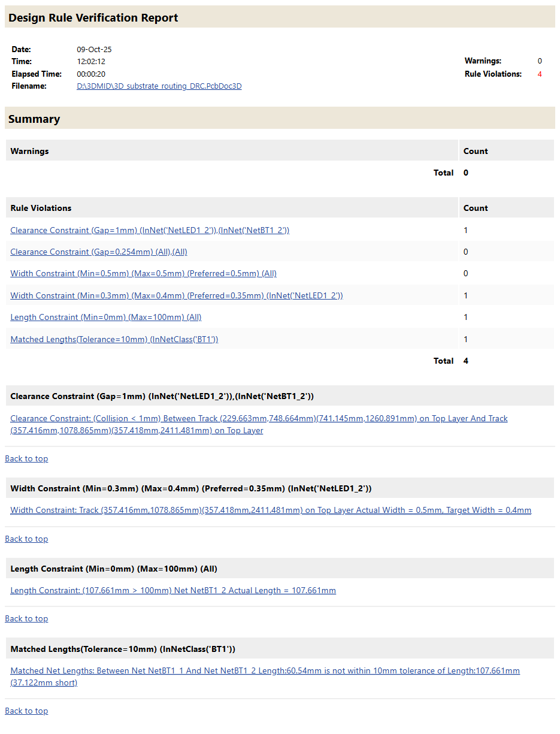Open the Actual Width = 0.5mm violation link
Viewport: 560px width, 734px height.
[x=270, y=510]
